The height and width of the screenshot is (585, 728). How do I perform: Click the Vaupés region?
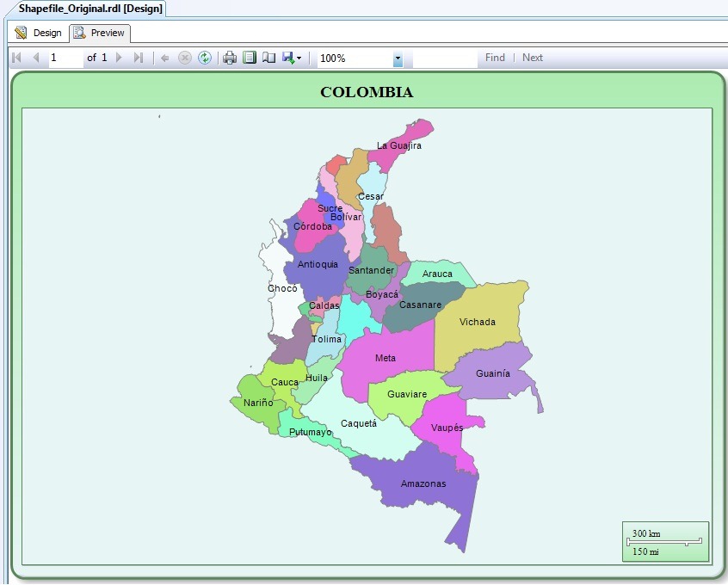447,428
